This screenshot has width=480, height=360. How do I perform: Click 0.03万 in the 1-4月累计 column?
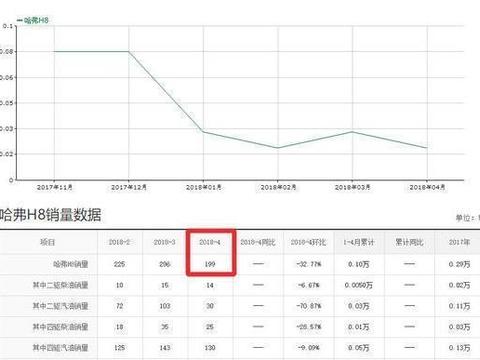point(359,306)
